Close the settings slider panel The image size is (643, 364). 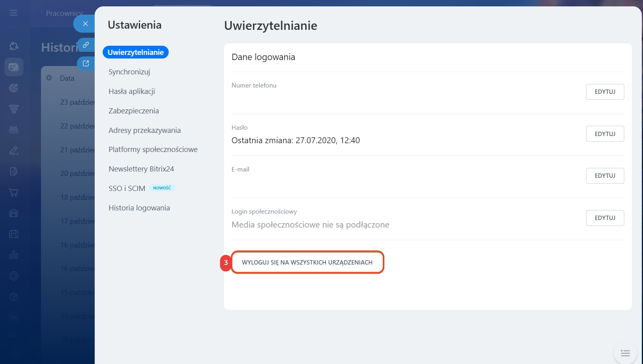85,24
